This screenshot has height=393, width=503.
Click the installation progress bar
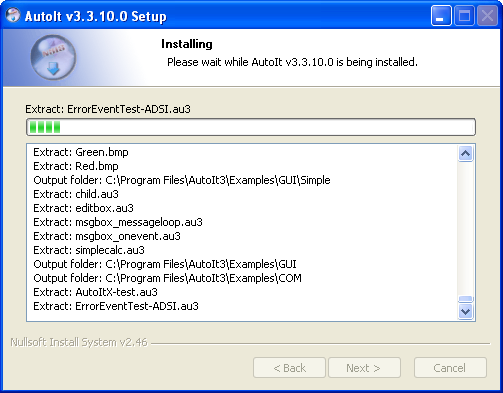click(x=251, y=127)
